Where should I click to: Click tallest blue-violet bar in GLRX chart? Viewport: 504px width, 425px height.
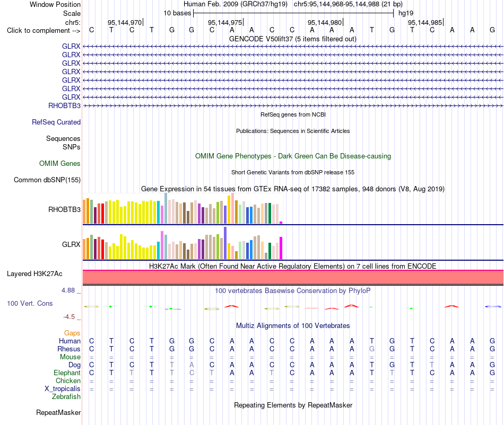(x=225, y=243)
